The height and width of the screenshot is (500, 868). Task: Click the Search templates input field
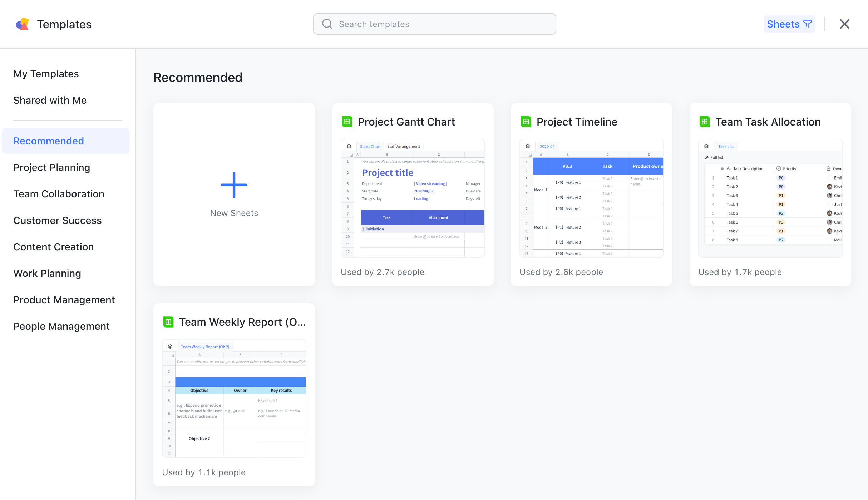[434, 24]
